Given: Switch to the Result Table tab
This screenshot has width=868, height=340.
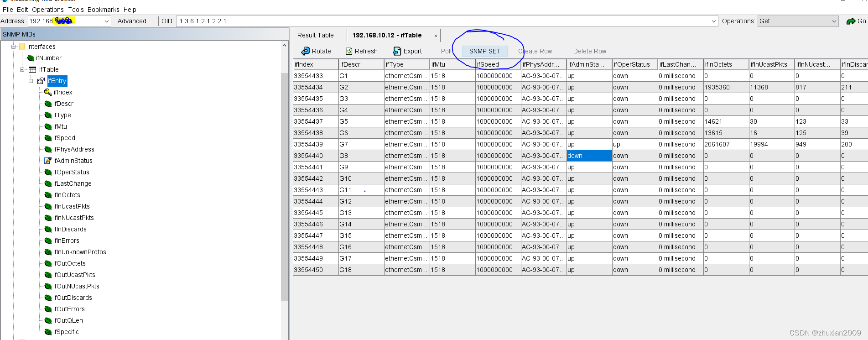Looking at the screenshot, I should [x=316, y=35].
